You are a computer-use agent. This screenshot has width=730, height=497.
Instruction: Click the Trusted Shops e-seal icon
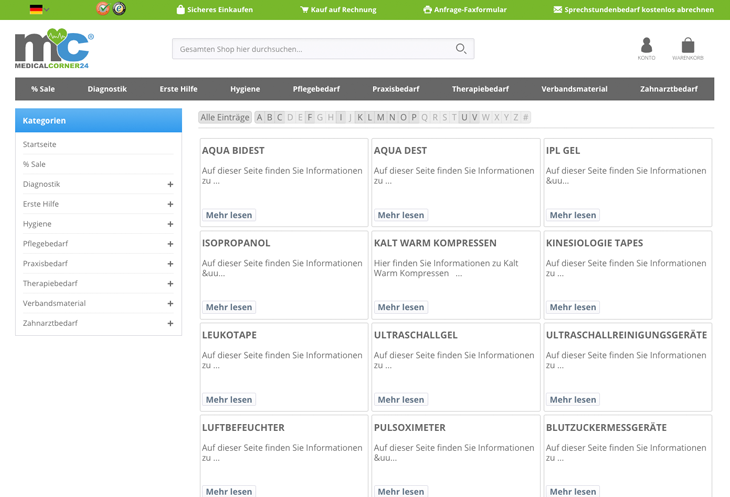click(x=119, y=8)
